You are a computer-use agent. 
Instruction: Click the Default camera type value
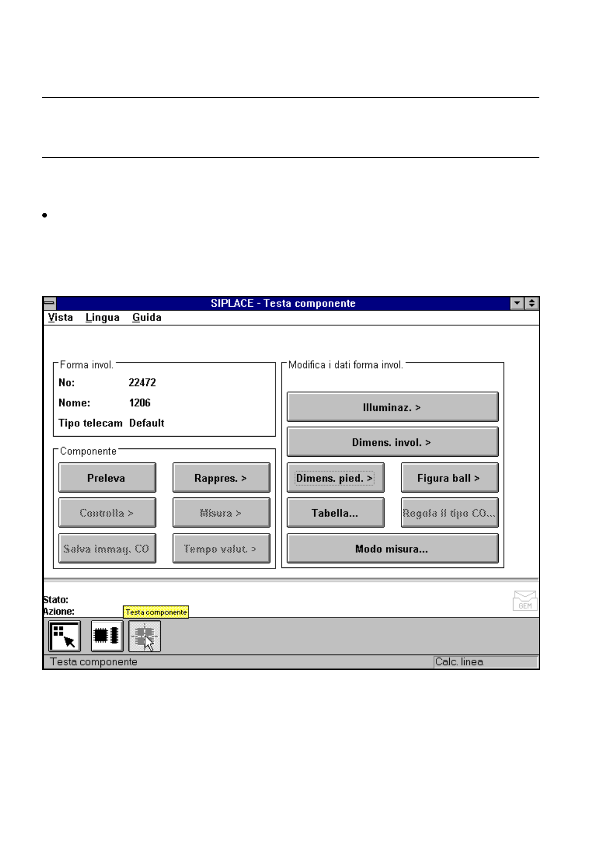pyautogui.click(x=147, y=423)
